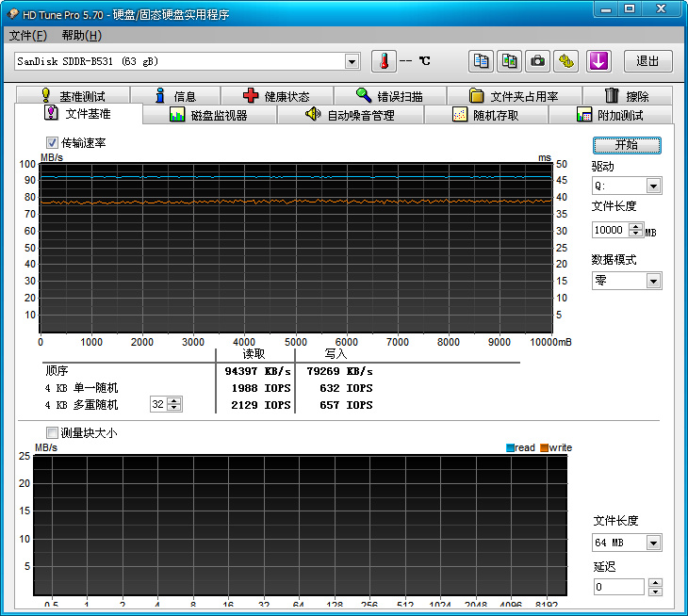Click the 顺序 sequential row label
688x616 pixels.
tap(57, 371)
